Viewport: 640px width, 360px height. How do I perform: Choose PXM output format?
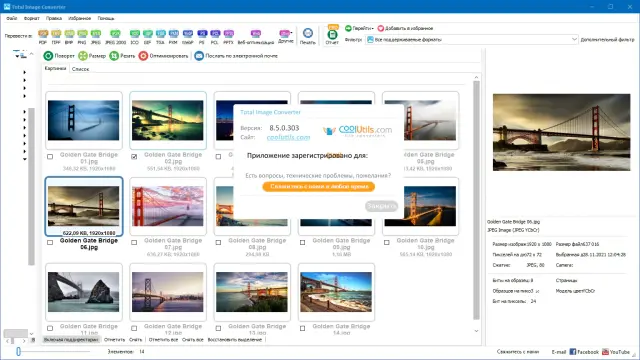click(173, 36)
